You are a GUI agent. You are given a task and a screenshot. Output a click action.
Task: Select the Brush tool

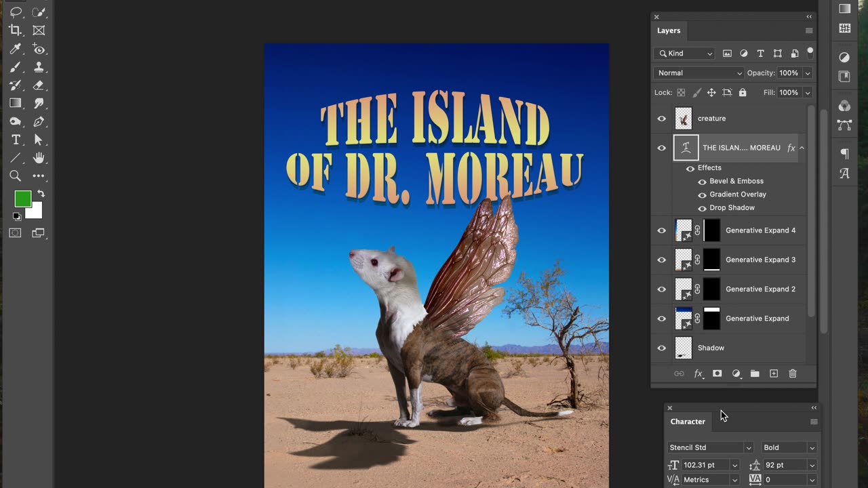coord(16,67)
